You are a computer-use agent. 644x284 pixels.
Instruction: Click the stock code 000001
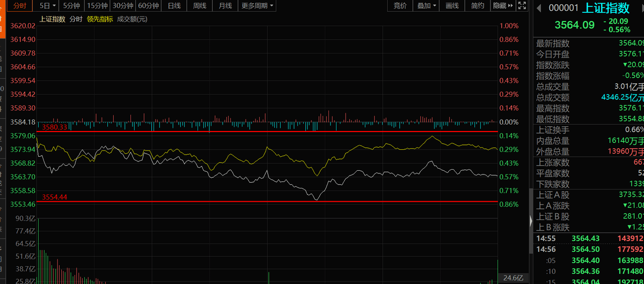pyautogui.click(x=563, y=8)
